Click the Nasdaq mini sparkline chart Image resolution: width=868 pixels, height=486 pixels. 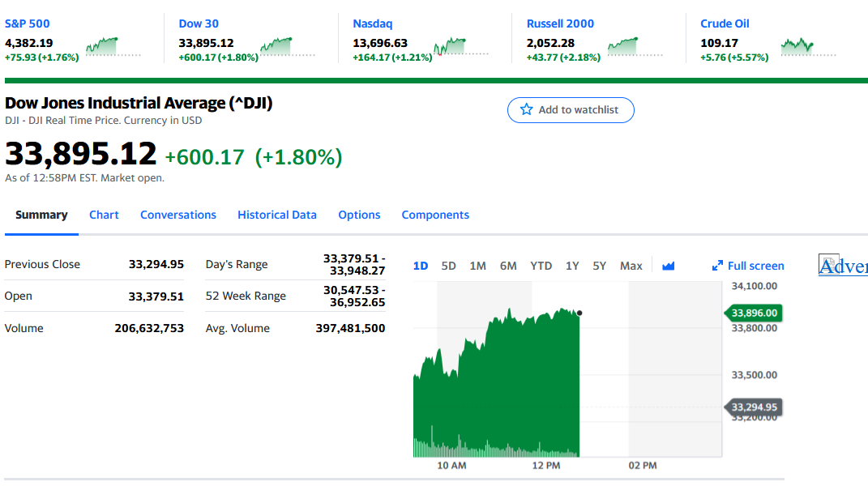461,46
